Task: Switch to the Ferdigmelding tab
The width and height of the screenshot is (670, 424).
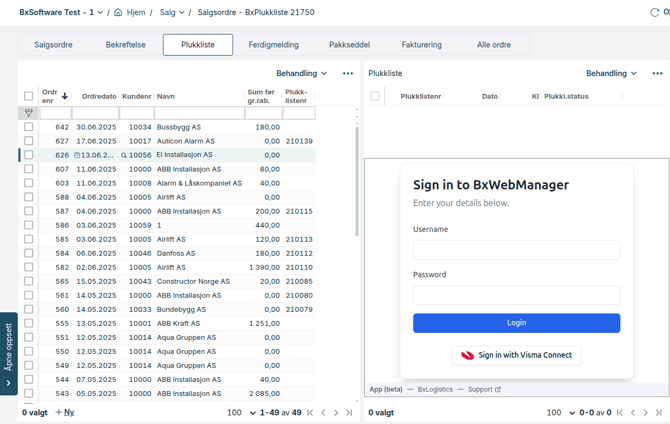Action: pos(273,45)
